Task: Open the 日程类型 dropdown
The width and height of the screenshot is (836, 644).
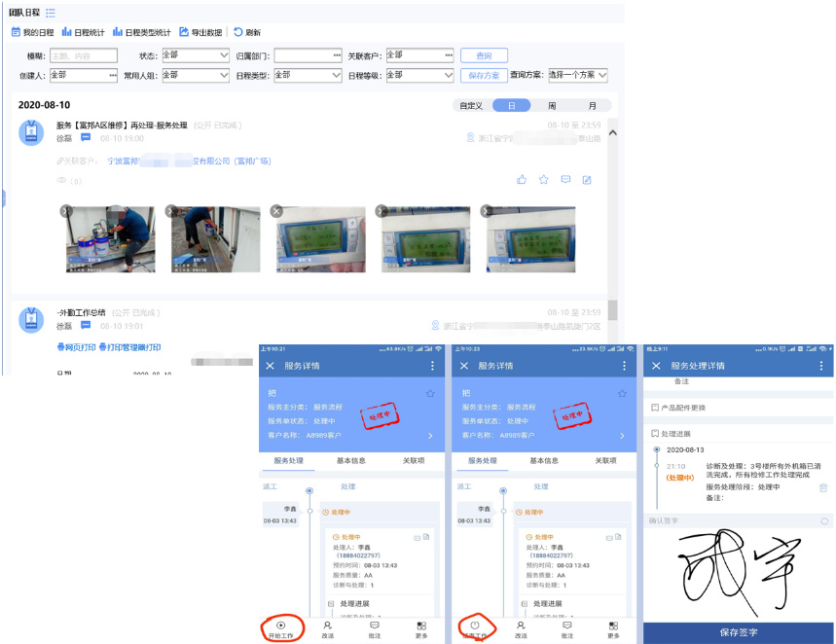Action: 307,75
